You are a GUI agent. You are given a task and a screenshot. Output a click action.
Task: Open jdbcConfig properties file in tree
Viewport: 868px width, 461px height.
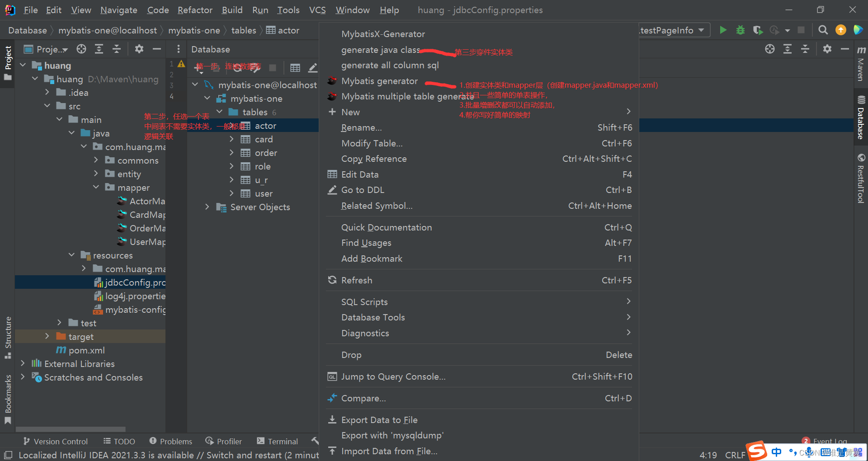pyautogui.click(x=90, y=282)
